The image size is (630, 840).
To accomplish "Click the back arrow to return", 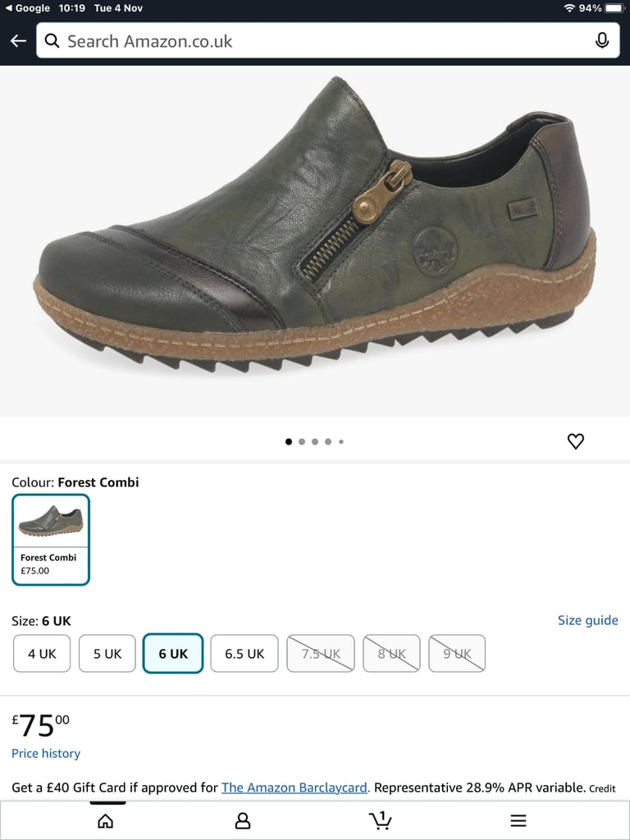I will 18,39.
